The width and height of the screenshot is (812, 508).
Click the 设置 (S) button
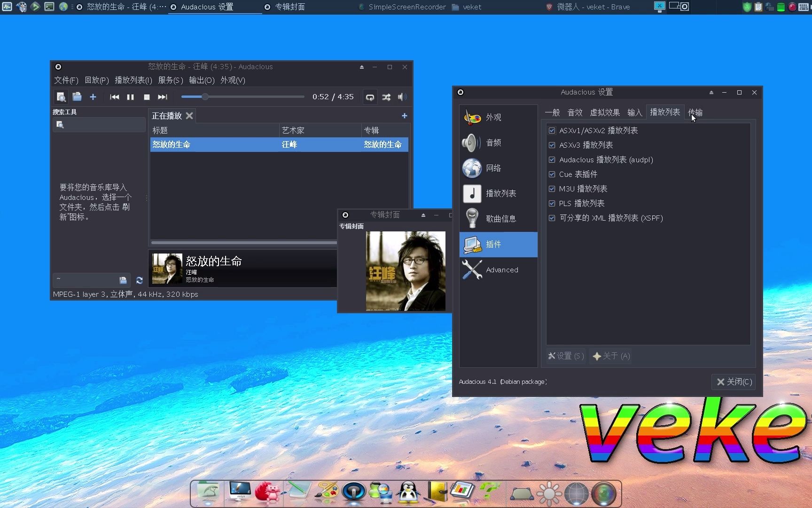[x=566, y=356]
